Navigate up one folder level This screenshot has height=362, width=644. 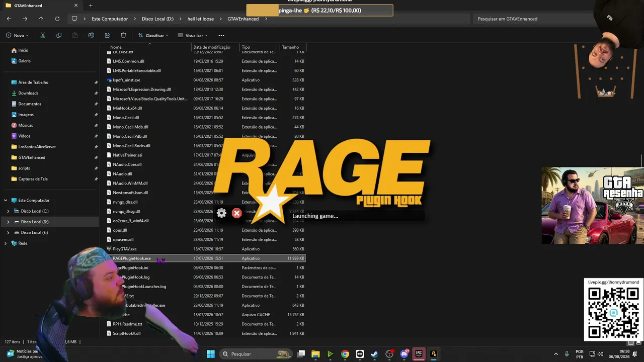tap(41, 19)
